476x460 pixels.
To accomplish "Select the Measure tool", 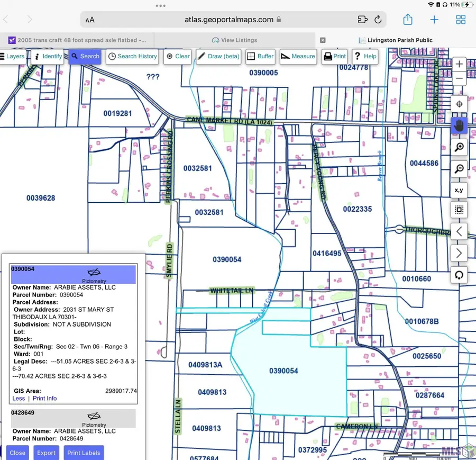I will (x=298, y=56).
